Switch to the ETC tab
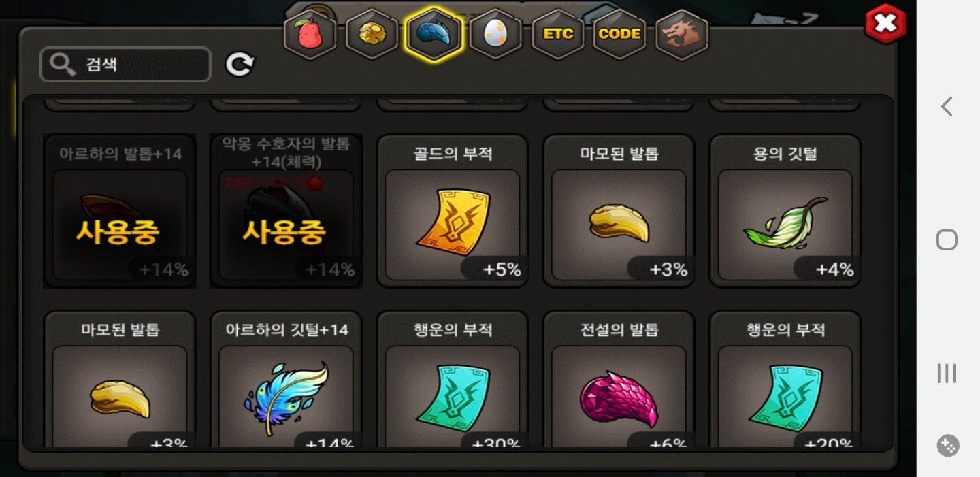The height and width of the screenshot is (477, 980). [x=558, y=34]
